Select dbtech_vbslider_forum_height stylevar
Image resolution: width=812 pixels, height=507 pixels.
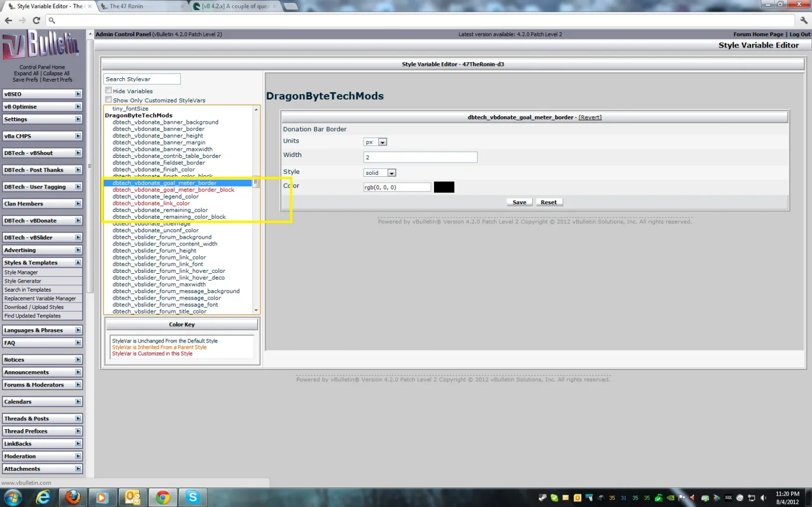click(155, 251)
